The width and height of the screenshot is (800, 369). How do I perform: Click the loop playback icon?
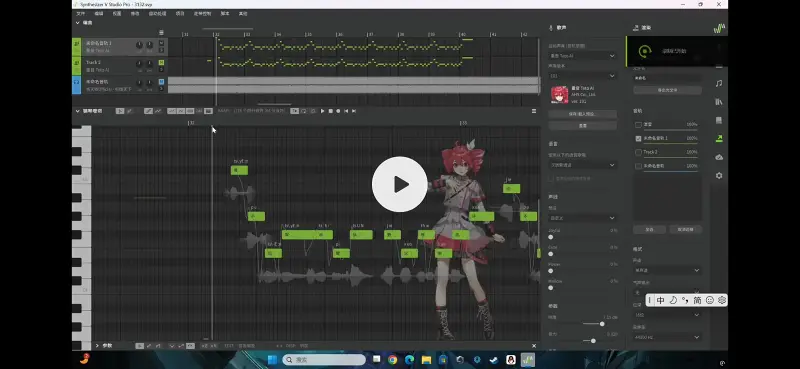[303, 111]
